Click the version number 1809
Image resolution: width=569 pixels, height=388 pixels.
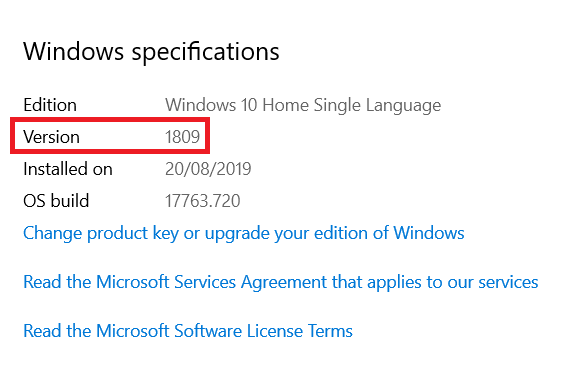(182, 137)
